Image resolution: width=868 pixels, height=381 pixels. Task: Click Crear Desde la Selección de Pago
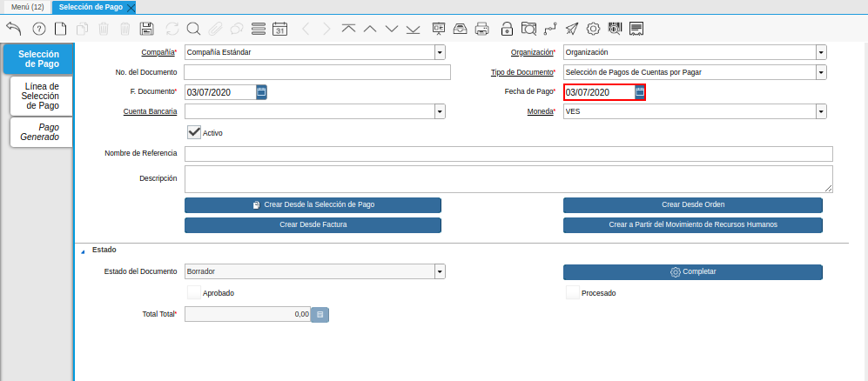pyautogui.click(x=313, y=204)
